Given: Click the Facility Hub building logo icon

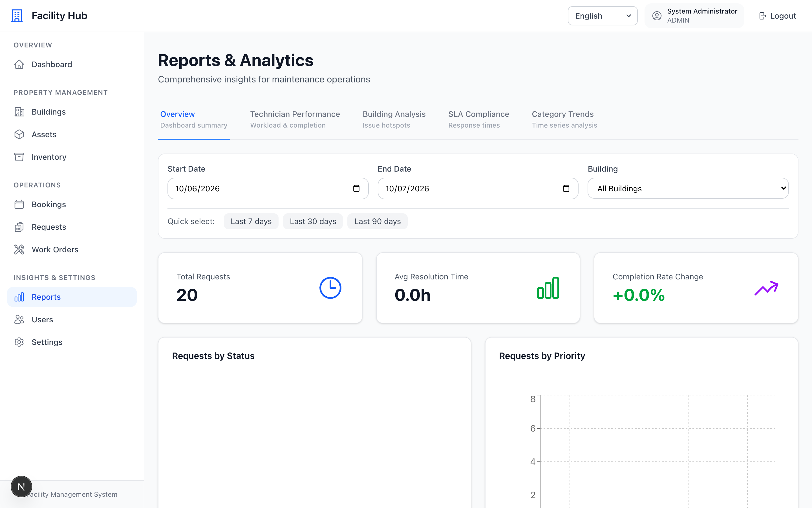Looking at the screenshot, I should tap(17, 16).
